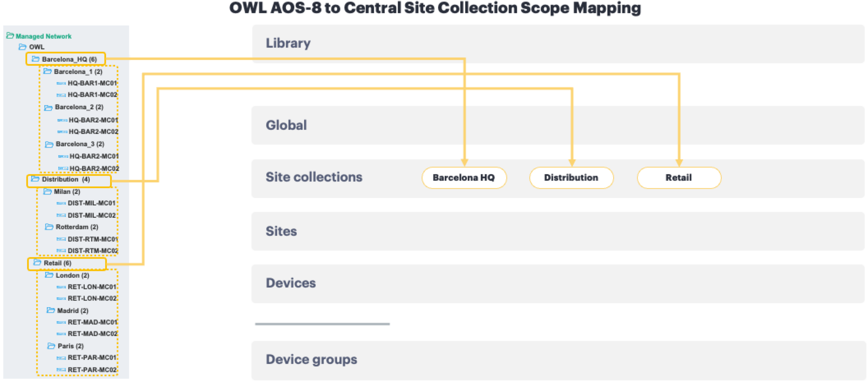868x382 pixels.
Task: Click the Site collections scope label
Action: click(x=314, y=177)
